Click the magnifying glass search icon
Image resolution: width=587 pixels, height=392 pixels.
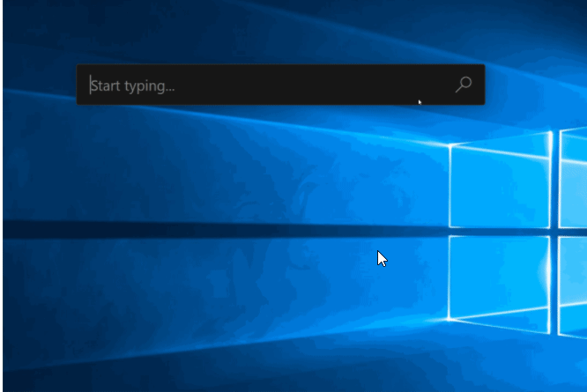464,85
